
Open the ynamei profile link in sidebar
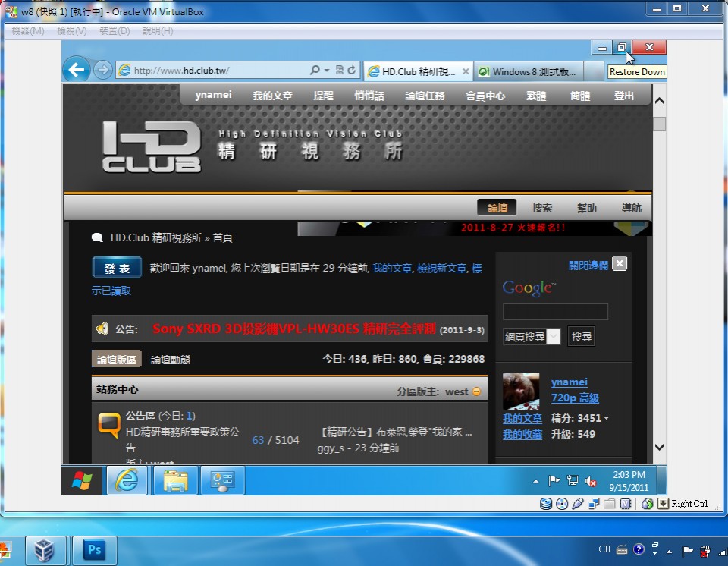pos(570,382)
